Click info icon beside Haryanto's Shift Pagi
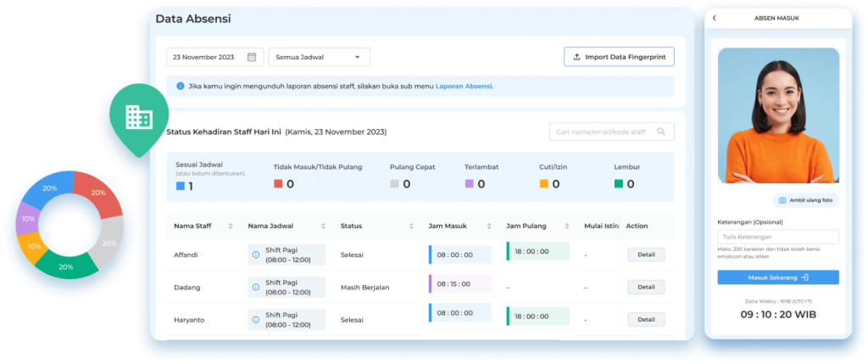 pos(256,319)
